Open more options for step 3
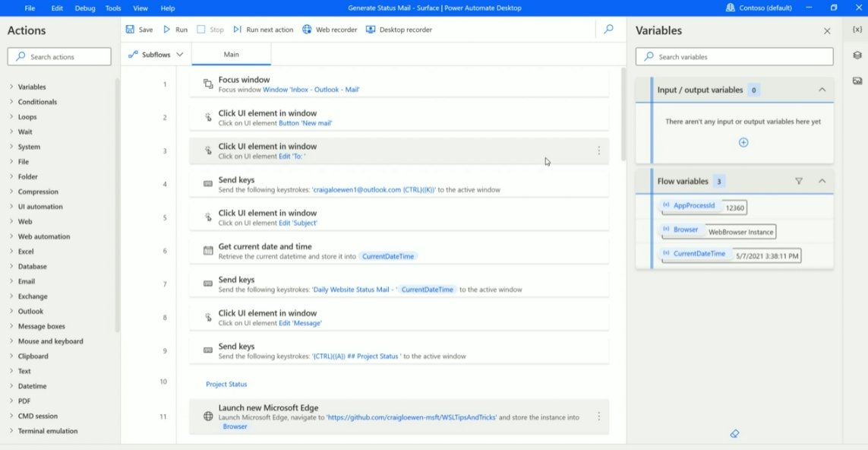The height and width of the screenshot is (450, 868). click(598, 151)
